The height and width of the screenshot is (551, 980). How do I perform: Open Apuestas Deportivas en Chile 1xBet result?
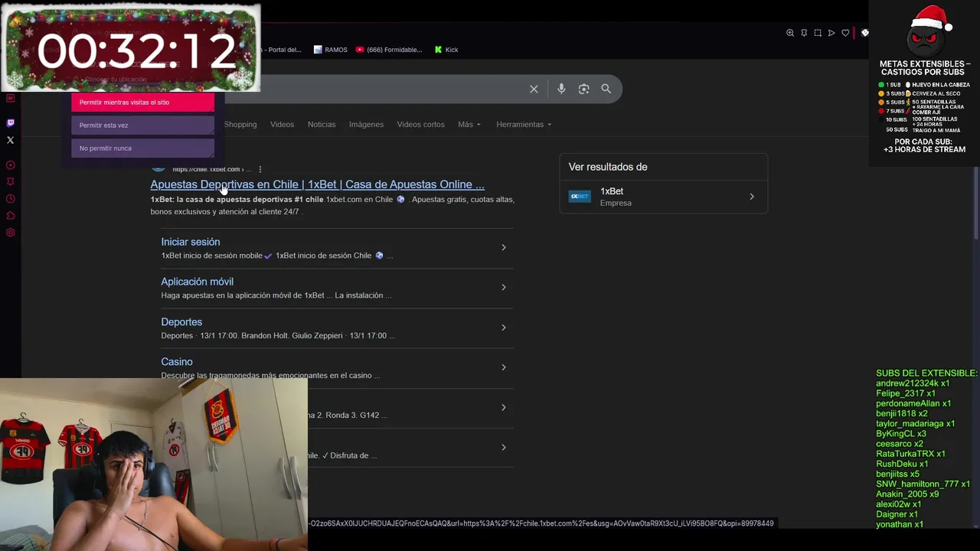pos(317,184)
